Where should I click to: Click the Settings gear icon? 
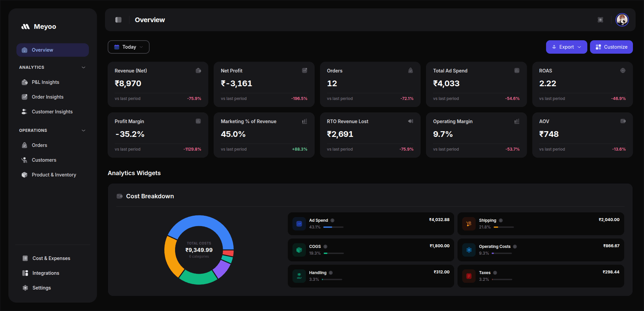pos(25,288)
